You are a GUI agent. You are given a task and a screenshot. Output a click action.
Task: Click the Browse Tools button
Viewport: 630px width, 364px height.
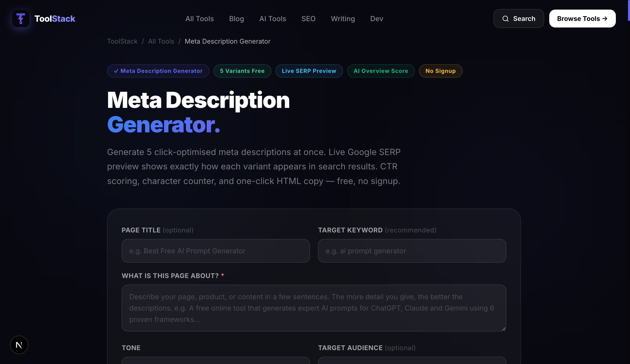[582, 19]
